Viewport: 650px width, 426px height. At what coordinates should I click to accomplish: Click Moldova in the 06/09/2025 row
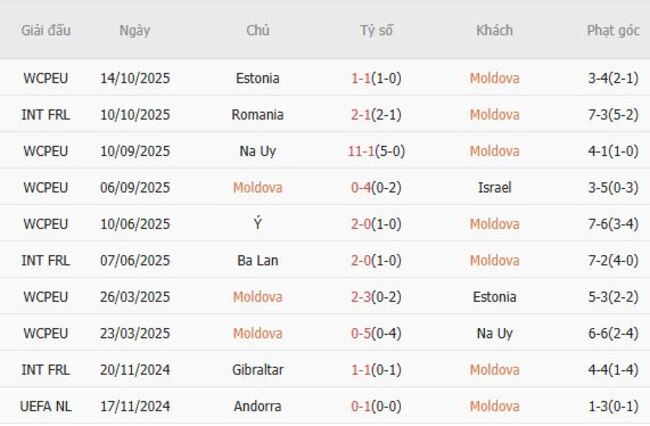coord(258,188)
